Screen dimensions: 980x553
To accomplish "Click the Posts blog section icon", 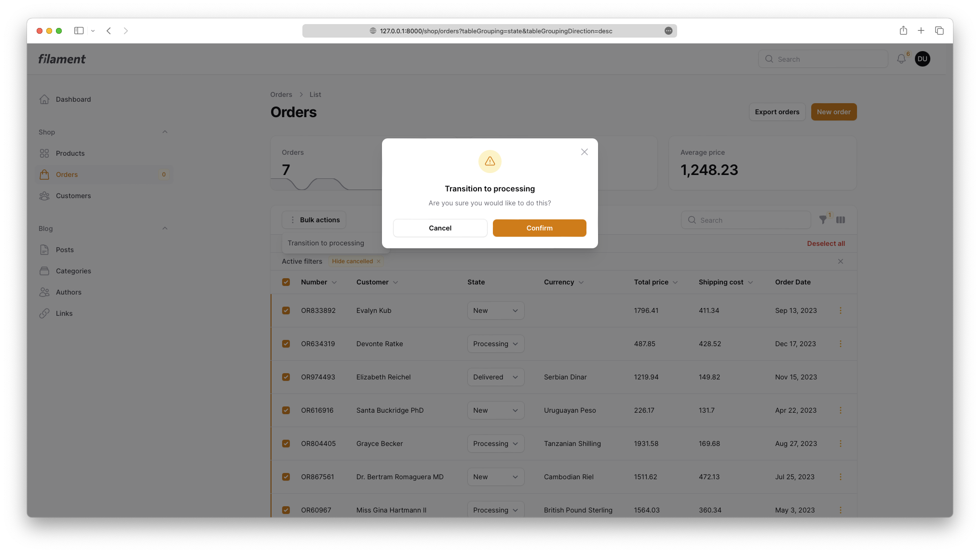I will coord(44,250).
